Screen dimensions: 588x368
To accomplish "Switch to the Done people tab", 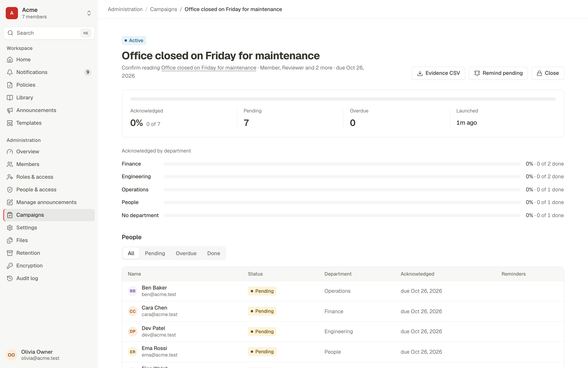I will [214, 253].
